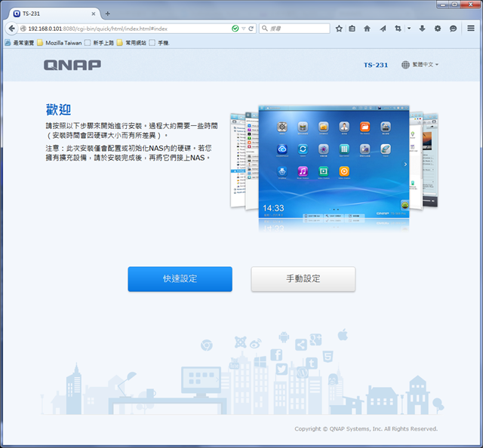Click the TS-231 model name label

click(x=376, y=65)
